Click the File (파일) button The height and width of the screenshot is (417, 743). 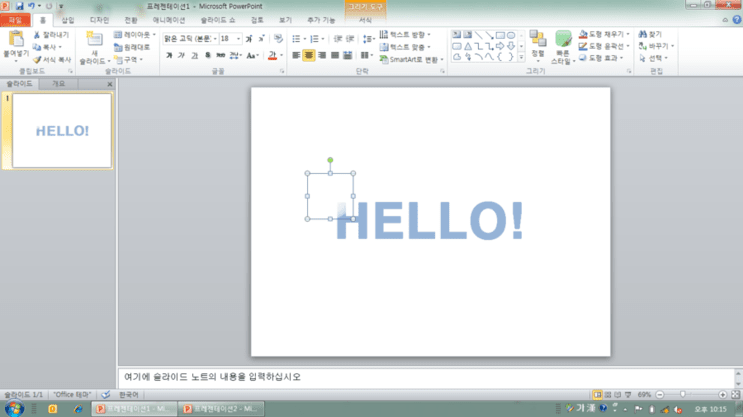pos(15,20)
